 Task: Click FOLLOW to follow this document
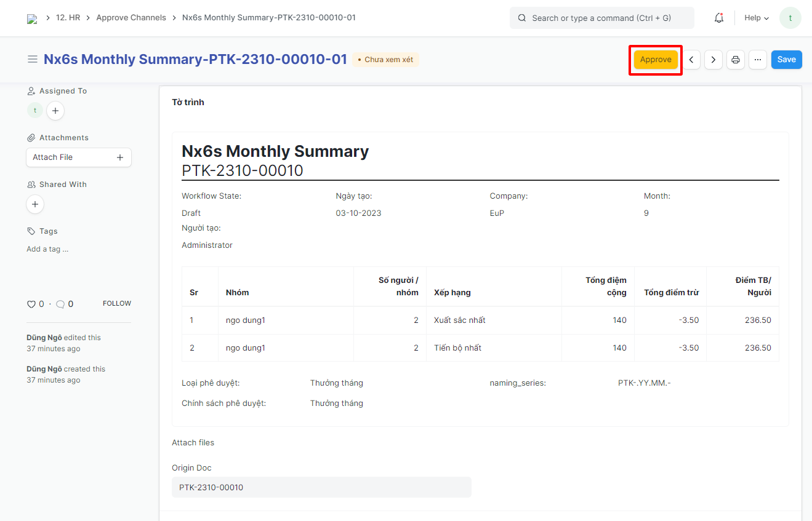pyautogui.click(x=117, y=303)
